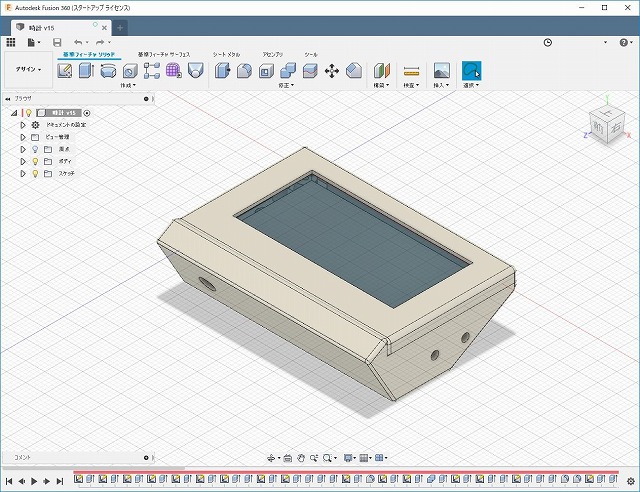640x492 pixels.
Task: Toggle visibility of the 原点 folder
Action: pyautogui.click(x=35, y=149)
